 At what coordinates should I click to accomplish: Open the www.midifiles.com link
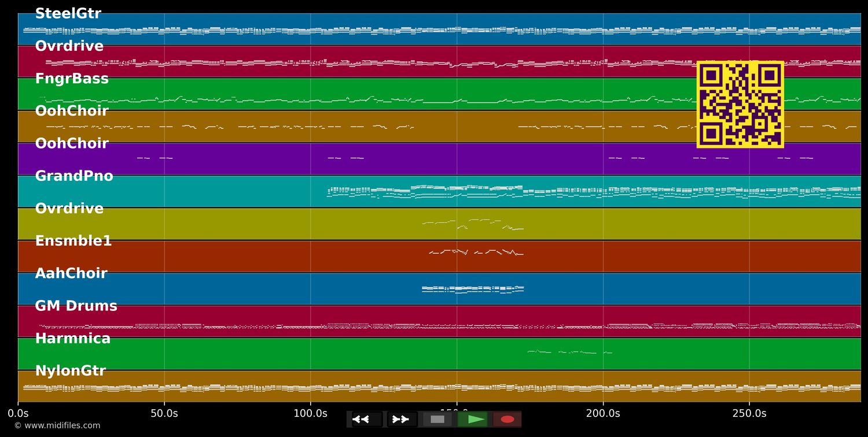[57, 425]
